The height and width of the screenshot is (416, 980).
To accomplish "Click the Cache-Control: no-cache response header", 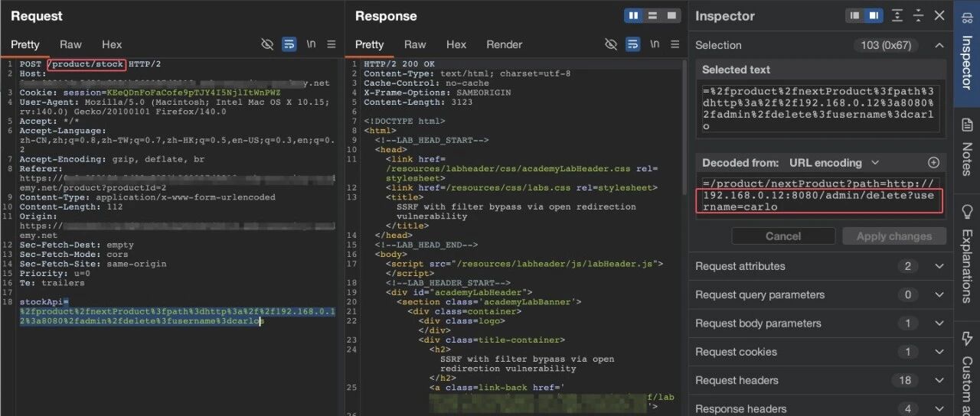I will point(426,83).
